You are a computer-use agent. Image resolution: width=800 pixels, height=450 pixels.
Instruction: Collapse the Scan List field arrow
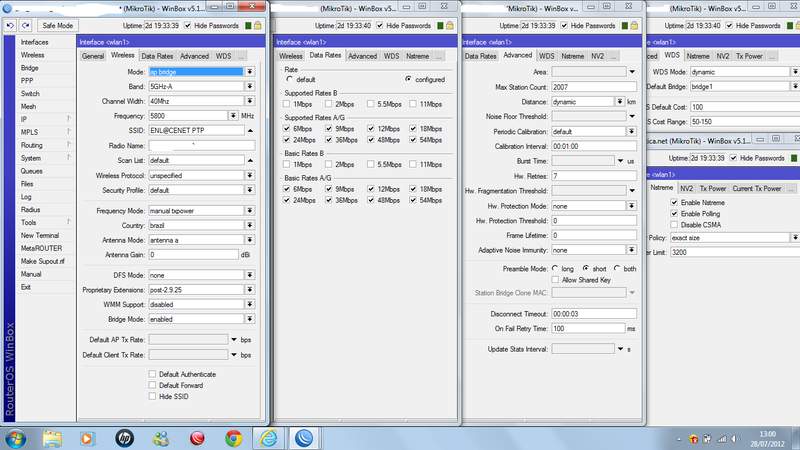pyautogui.click(x=250, y=160)
